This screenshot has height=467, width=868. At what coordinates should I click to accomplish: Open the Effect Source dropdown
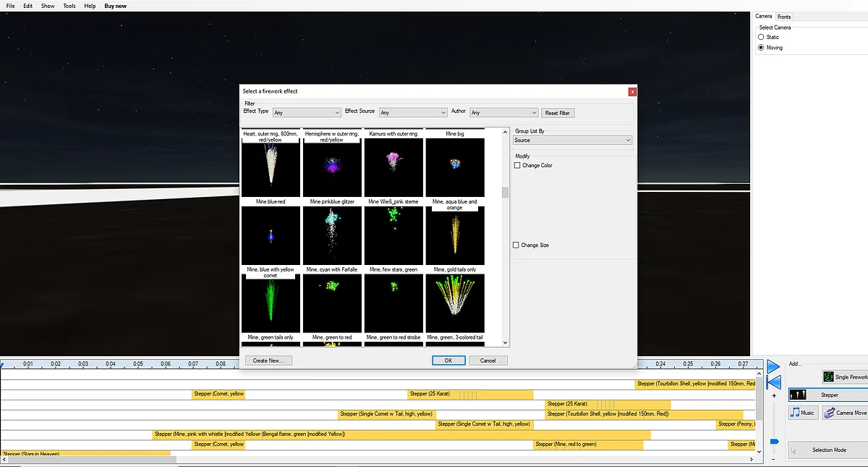[x=413, y=112]
